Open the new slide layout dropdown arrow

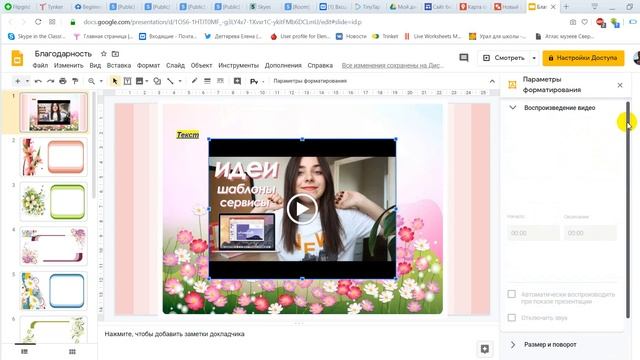pyautogui.click(x=27, y=81)
